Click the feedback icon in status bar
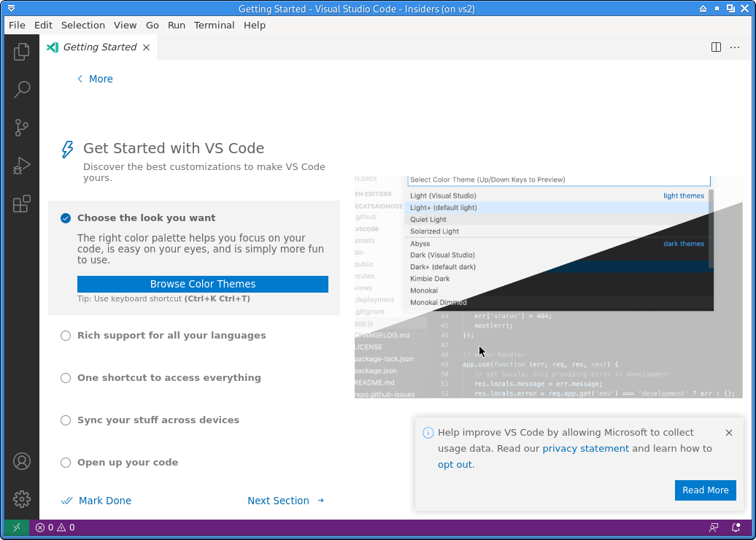Viewport: 756px width, 540px height. [714, 528]
